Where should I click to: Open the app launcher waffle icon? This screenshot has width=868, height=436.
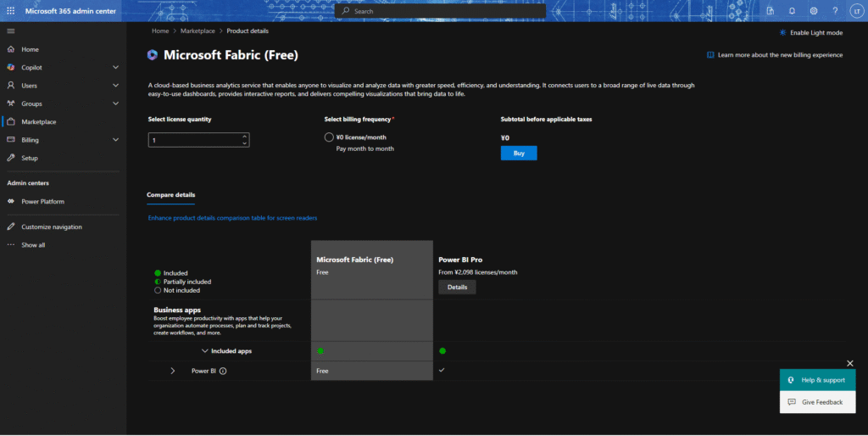click(x=10, y=10)
